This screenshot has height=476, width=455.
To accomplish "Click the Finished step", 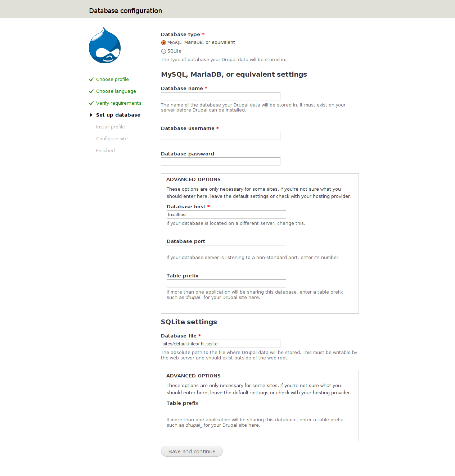I will point(105,151).
